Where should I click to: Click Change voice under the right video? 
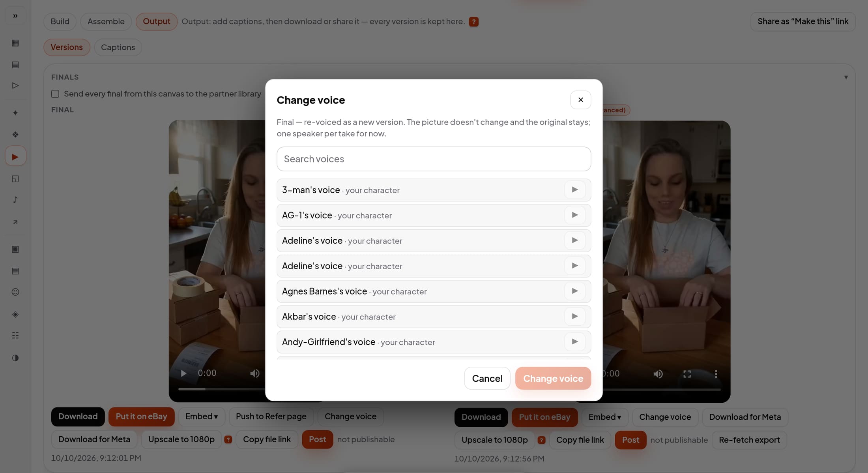tap(665, 417)
